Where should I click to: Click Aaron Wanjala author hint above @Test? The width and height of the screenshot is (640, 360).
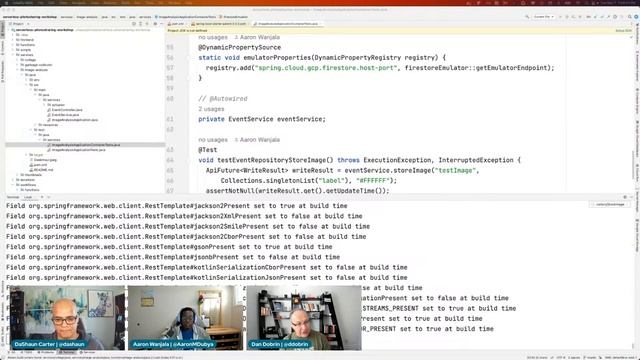[x=257, y=140]
